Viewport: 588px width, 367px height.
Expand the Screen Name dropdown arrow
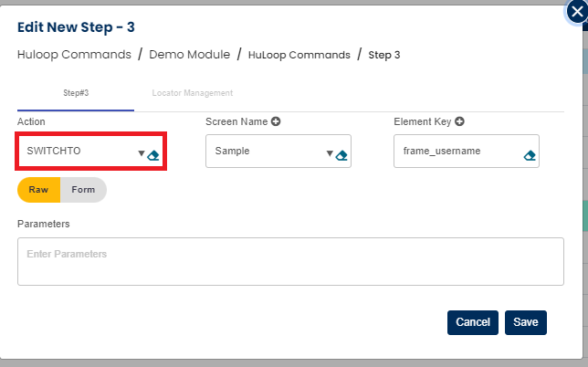pyautogui.click(x=330, y=153)
